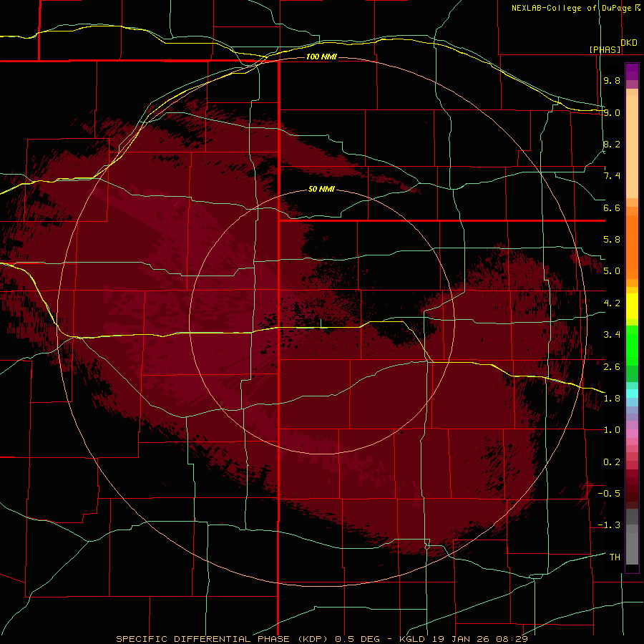Click the purple segment atop the color bar
The height and width of the screenshot is (644, 644).
[x=632, y=72]
